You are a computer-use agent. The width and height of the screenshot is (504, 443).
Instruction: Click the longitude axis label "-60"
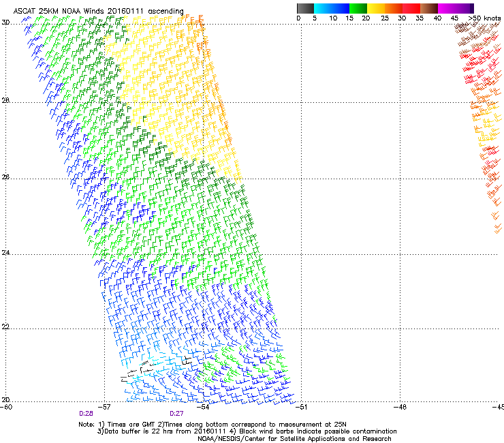6,407
